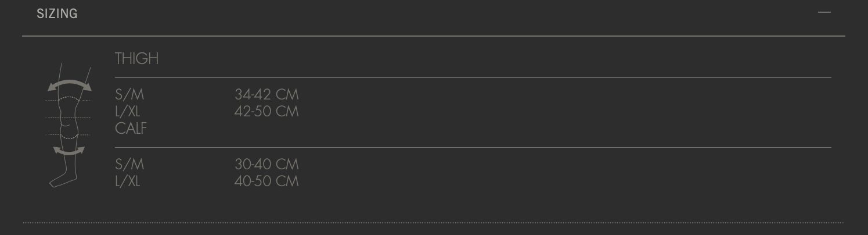Click the divider line under THIGH heading
The width and height of the screenshot is (868, 235).
473,77
